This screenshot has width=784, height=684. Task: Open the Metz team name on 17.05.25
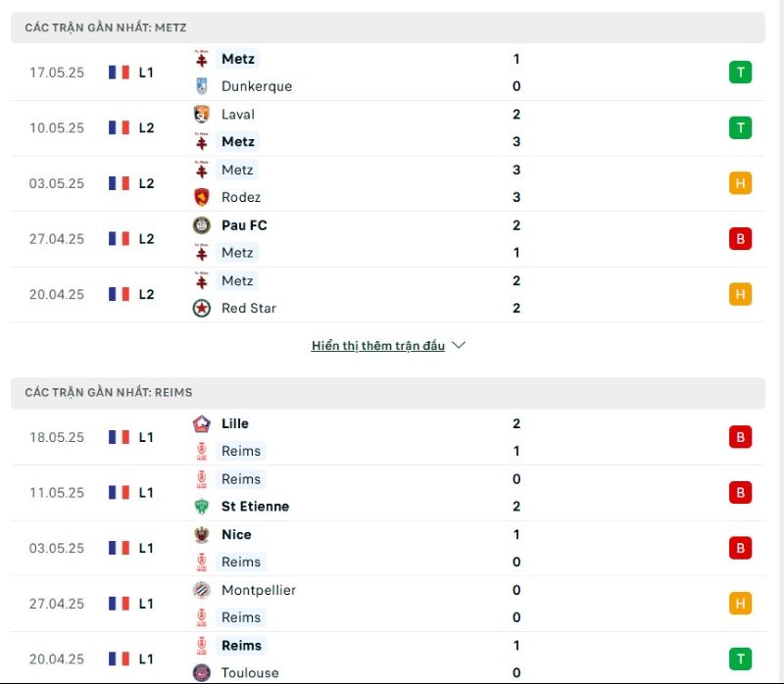point(238,59)
